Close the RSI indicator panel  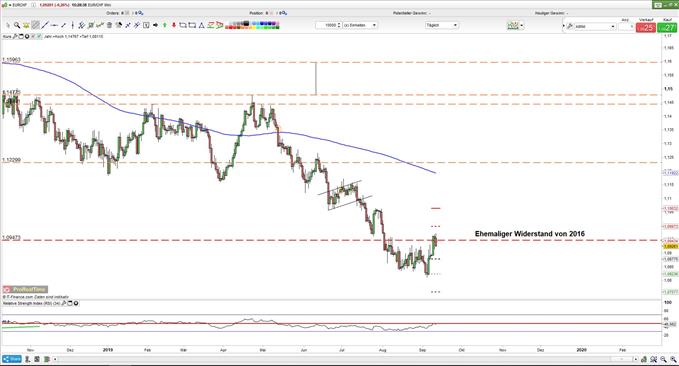76,303
